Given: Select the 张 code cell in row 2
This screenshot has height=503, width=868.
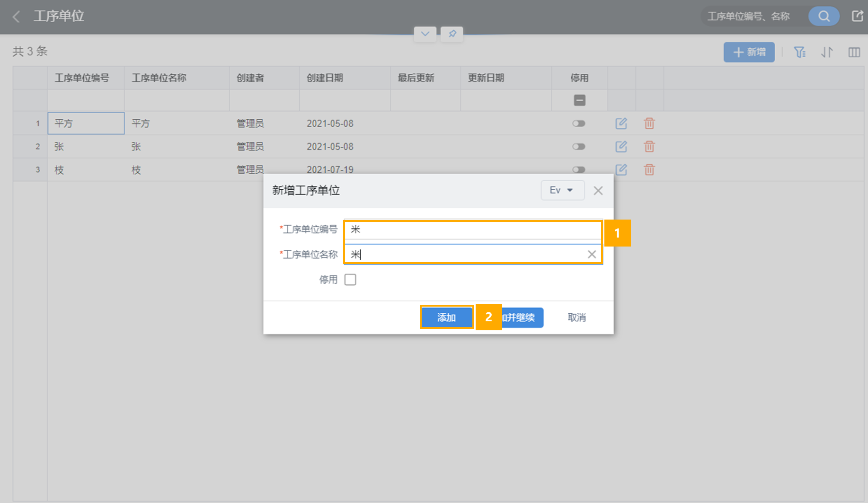Looking at the screenshot, I should coord(86,147).
